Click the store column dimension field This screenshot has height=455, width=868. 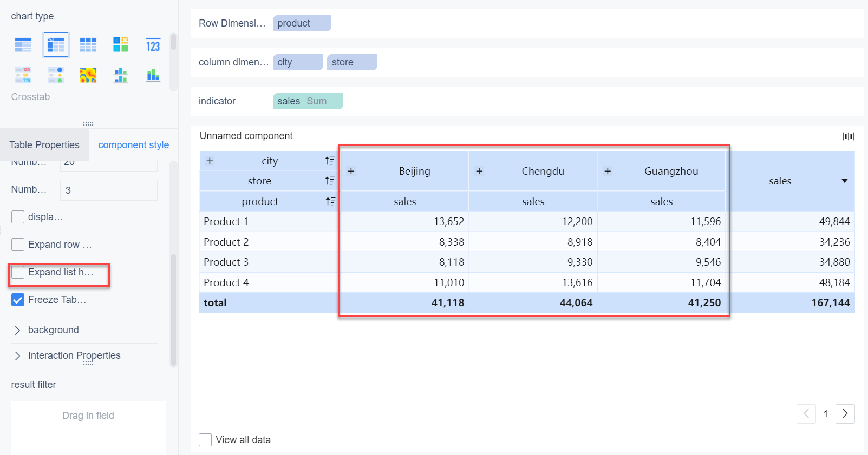352,62
